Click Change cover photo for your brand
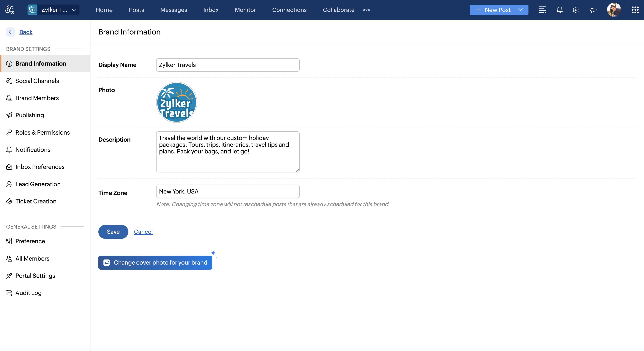Viewport: 644px width, 351px height. pos(155,262)
